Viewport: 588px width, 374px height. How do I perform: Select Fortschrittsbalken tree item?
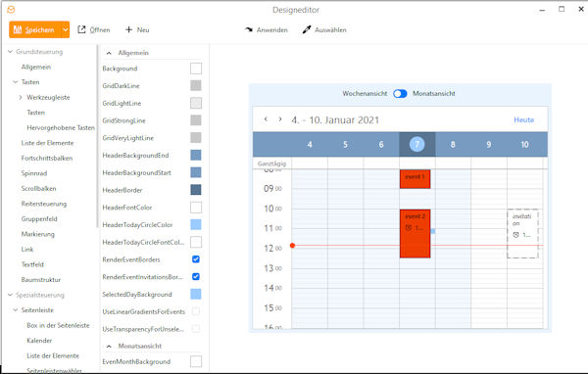47,159
